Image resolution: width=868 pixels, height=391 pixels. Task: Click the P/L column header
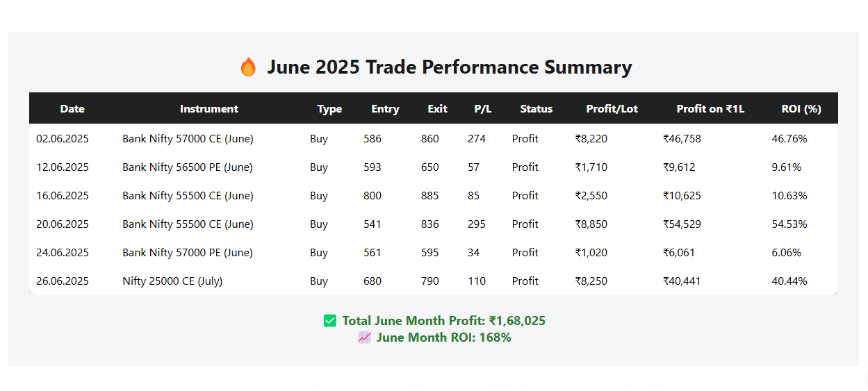(483, 109)
